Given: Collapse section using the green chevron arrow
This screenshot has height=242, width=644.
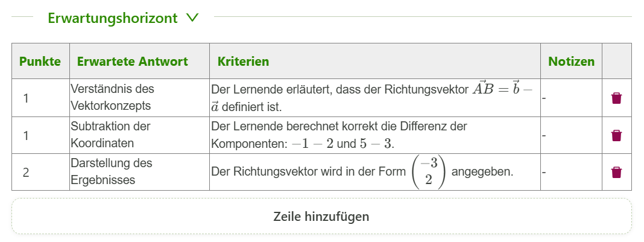Looking at the screenshot, I should [192, 18].
